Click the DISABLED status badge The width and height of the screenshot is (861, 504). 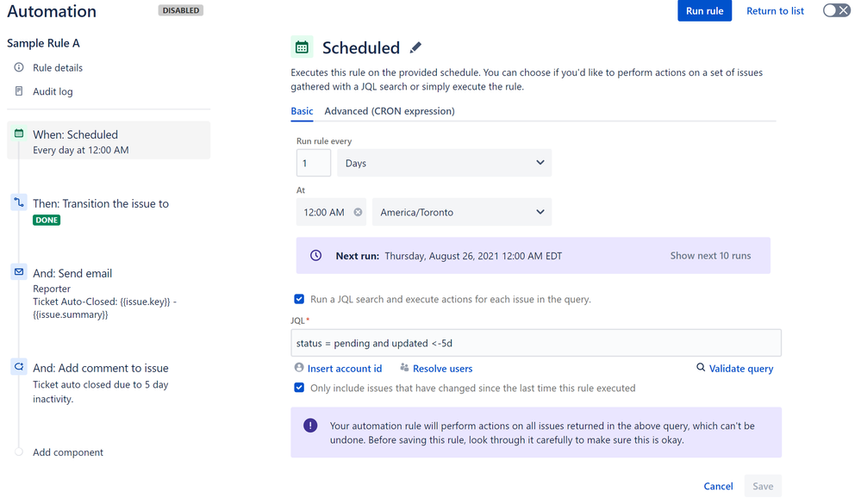181,9
